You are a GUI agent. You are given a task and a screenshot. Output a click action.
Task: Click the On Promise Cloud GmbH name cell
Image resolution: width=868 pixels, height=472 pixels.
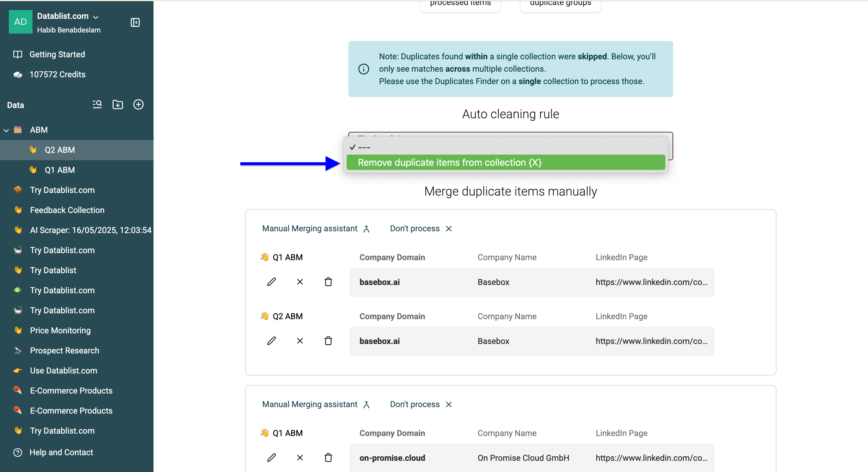point(523,458)
